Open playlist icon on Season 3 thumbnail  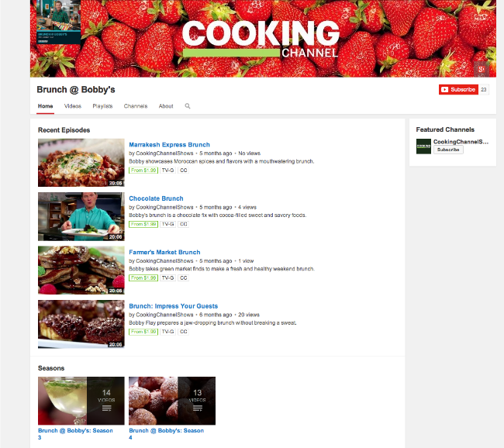(x=107, y=408)
